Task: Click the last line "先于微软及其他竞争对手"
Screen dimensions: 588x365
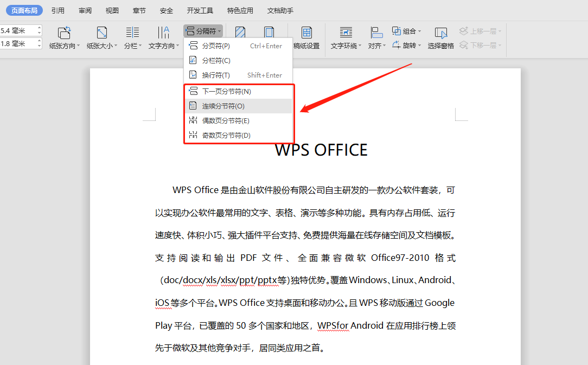Action: click(203, 348)
